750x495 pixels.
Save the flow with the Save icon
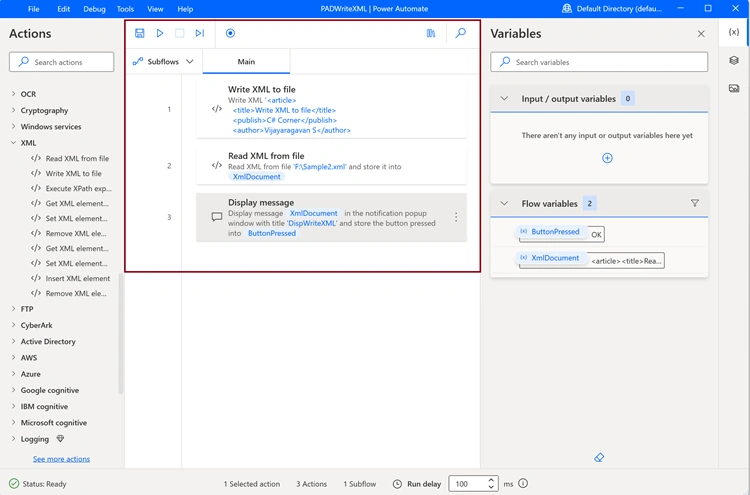tap(139, 33)
